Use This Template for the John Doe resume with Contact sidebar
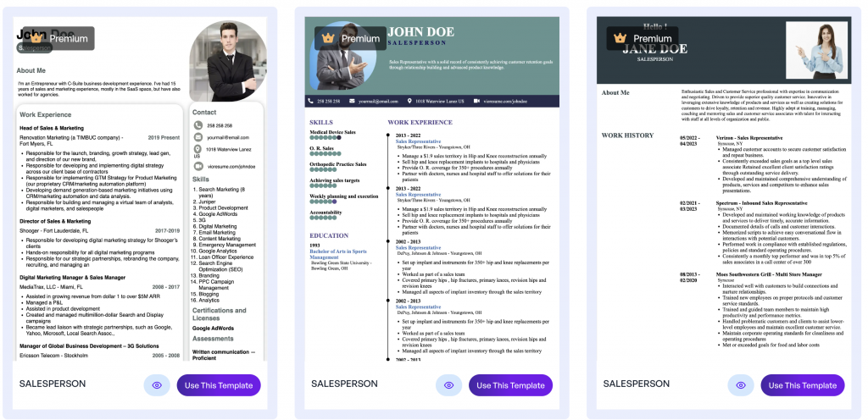 pyautogui.click(x=219, y=385)
